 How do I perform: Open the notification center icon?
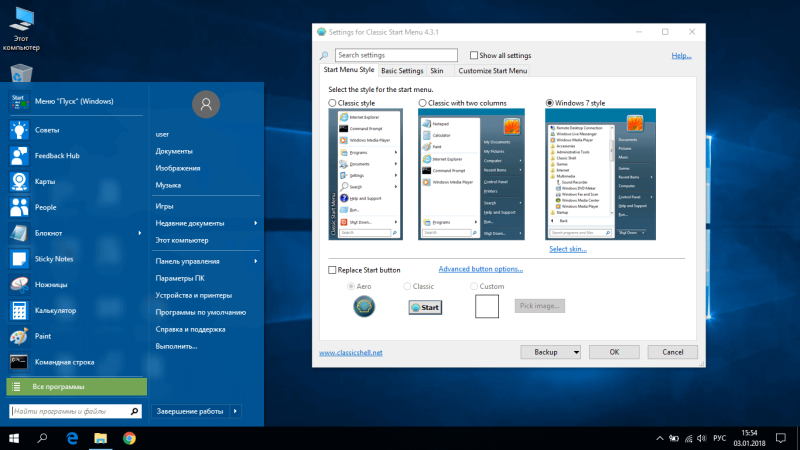pyautogui.click(x=781, y=438)
